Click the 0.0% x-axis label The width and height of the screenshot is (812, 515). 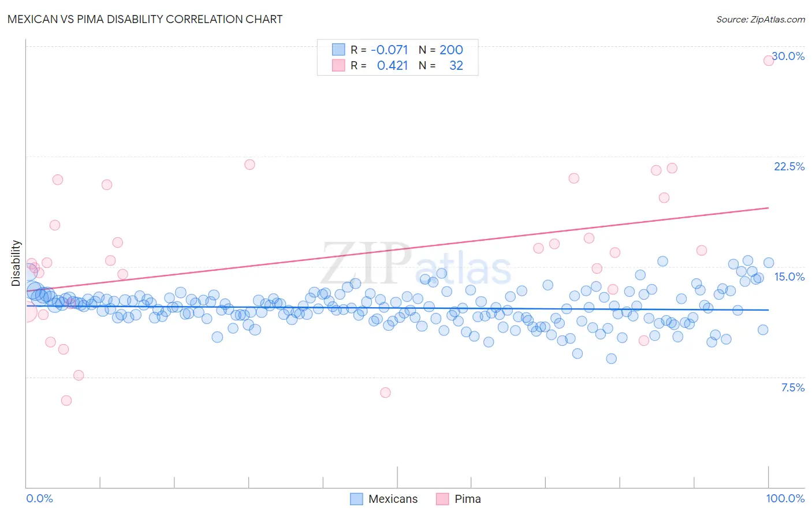tap(40, 498)
